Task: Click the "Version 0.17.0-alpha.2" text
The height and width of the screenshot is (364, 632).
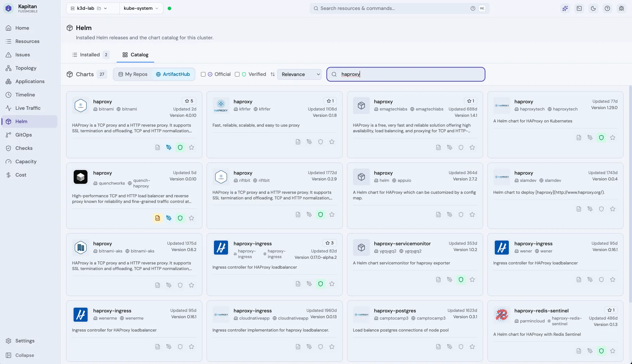Action: [316, 257]
